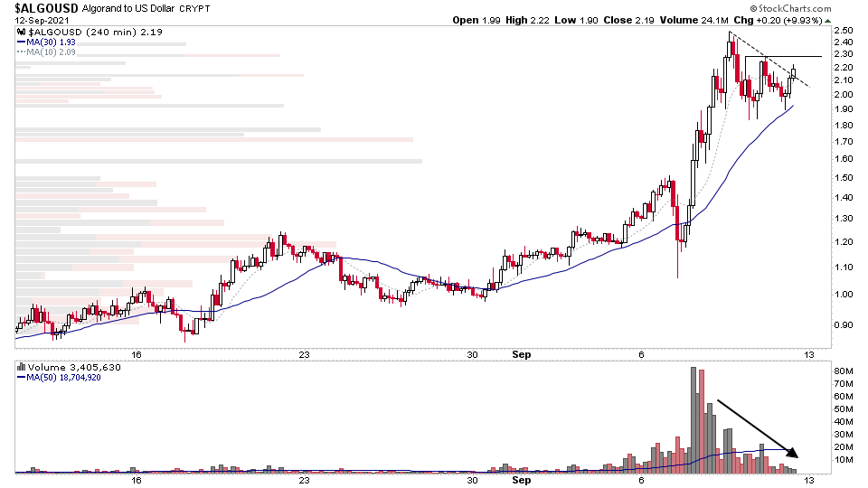Click the 1.70 price axis label
This screenshot has height=488, width=868.
843,142
